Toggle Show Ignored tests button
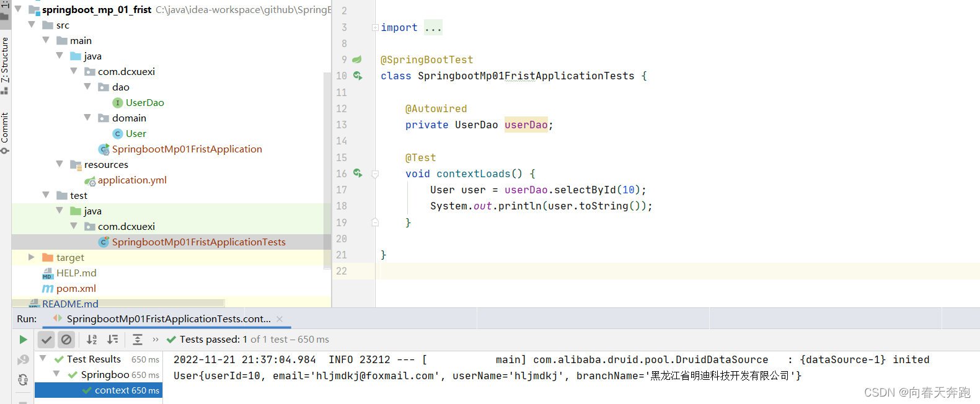This screenshot has width=980, height=404. click(x=66, y=340)
